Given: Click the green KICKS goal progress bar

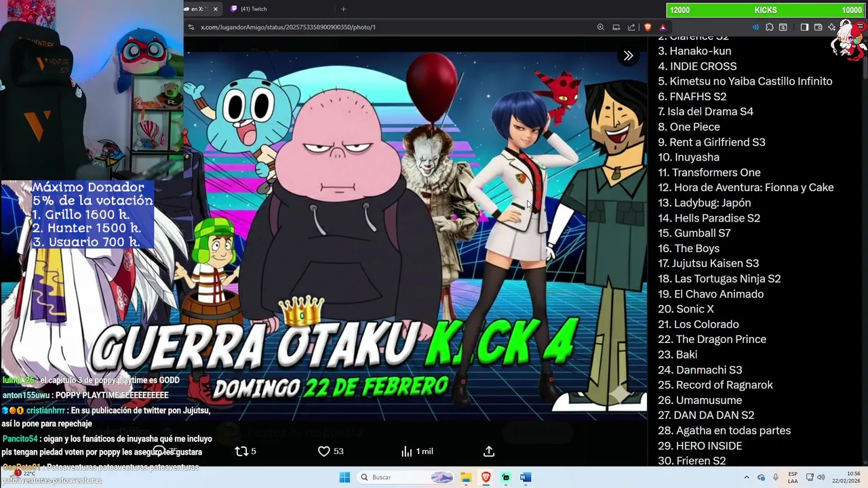Looking at the screenshot, I should coord(765,9).
